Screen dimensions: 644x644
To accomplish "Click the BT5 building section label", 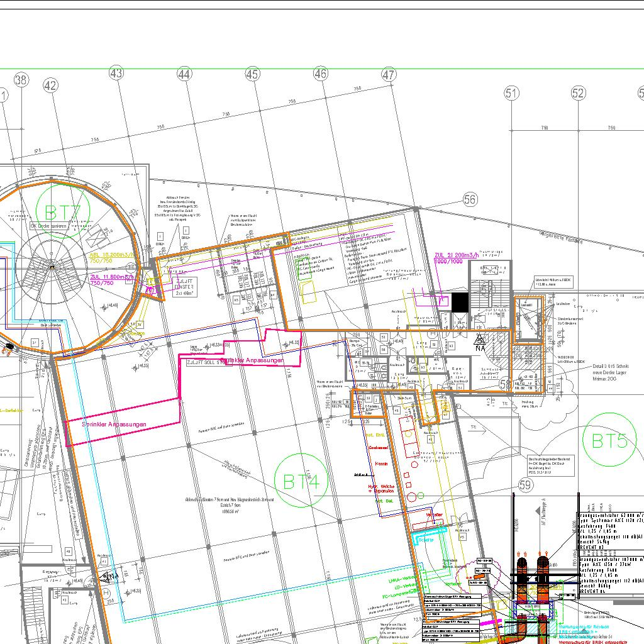I will [x=609, y=440].
